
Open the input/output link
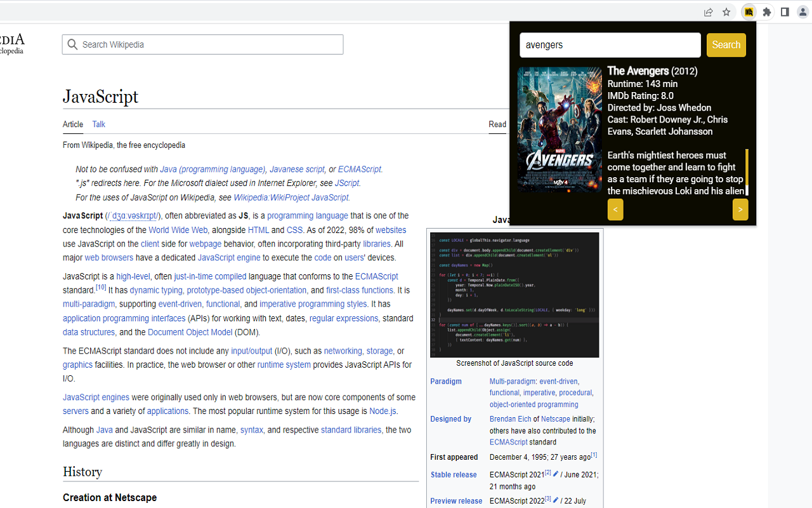[x=252, y=351]
